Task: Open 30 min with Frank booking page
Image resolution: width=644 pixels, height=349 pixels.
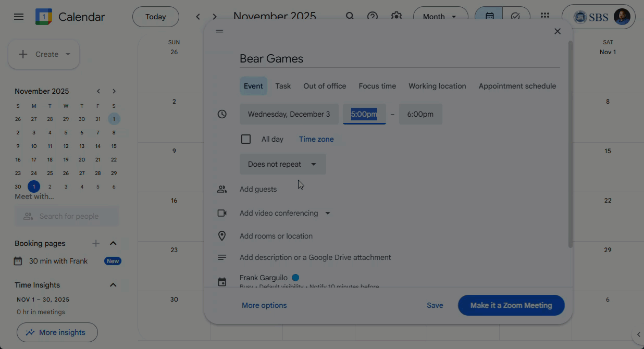Action: [58, 261]
